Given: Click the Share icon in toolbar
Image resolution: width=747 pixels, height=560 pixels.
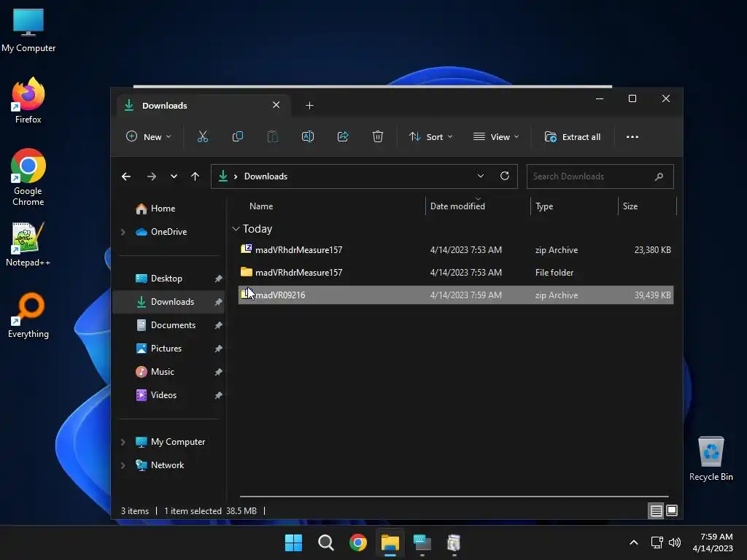Looking at the screenshot, I should tap(343, 136).
